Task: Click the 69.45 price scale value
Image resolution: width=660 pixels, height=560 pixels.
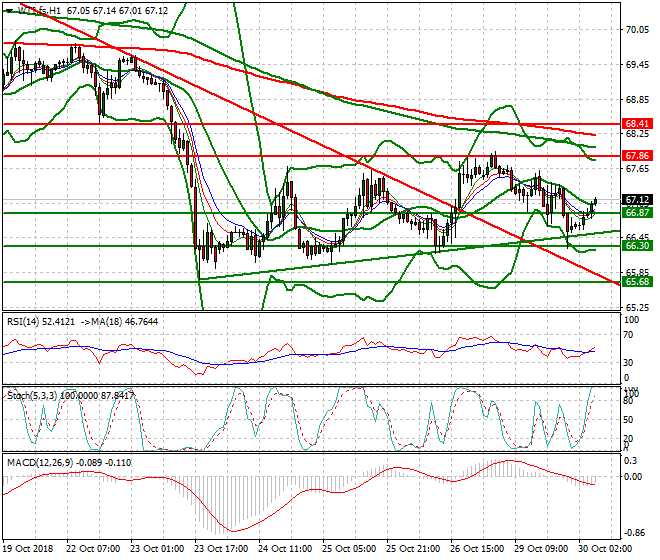Action: point(637,64)
